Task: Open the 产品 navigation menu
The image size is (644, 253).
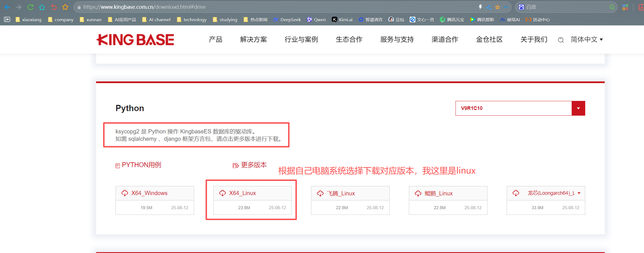Action: coord(215,40)
